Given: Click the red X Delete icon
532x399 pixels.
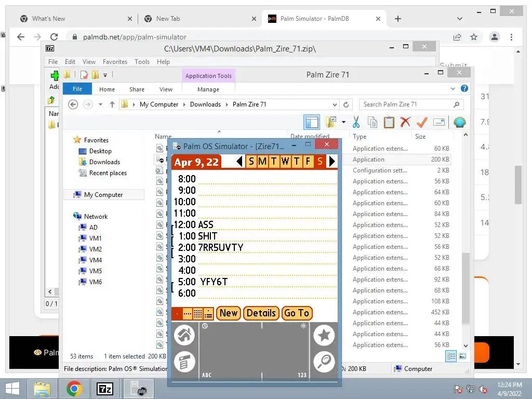Looking at the screenshot, I should tap(405, 122).
